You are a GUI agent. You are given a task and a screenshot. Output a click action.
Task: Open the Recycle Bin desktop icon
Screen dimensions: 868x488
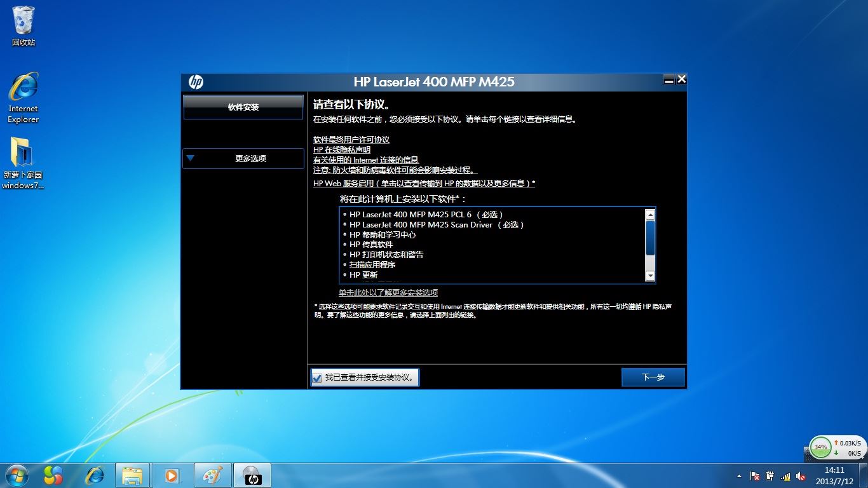[x=24, y=26]
